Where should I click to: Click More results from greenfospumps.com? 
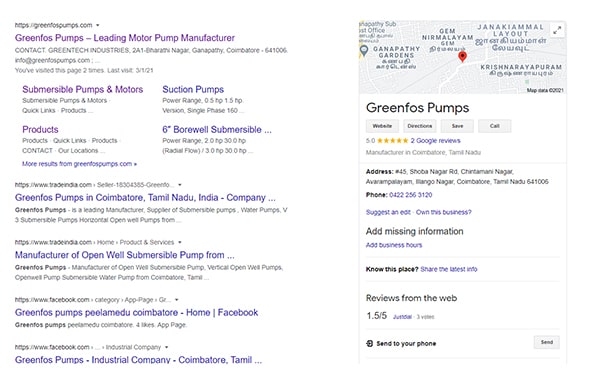pos(79,164)
